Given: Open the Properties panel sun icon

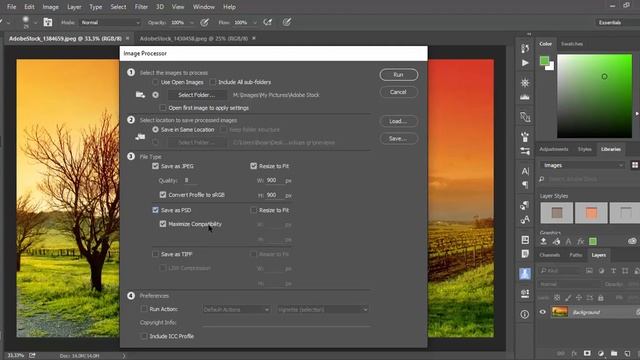Looking at the screenshot, I should (525, 82).
